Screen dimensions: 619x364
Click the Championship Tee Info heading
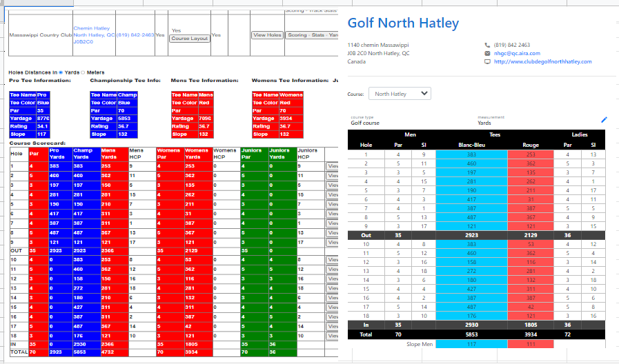pyautogui.click(x=125, y=81)
